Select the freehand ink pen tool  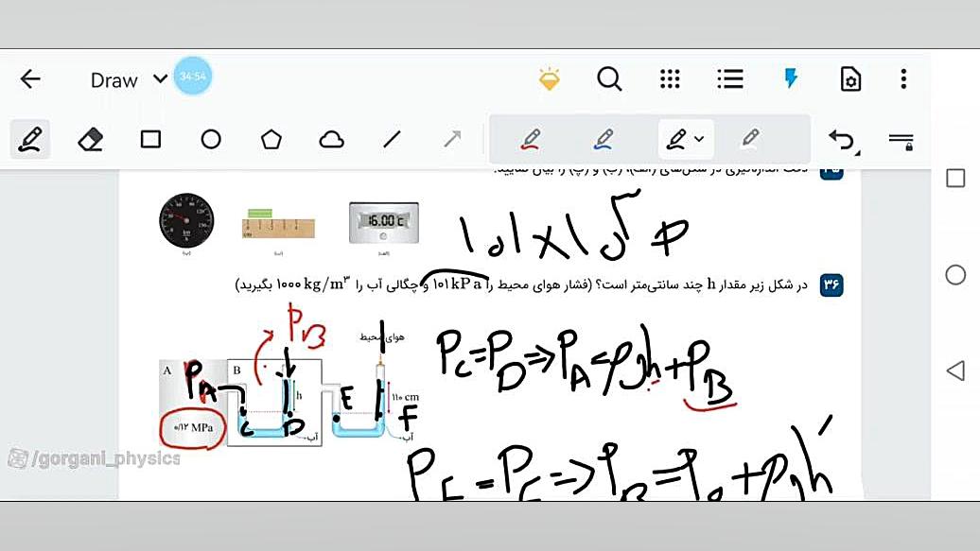[30, 139]
